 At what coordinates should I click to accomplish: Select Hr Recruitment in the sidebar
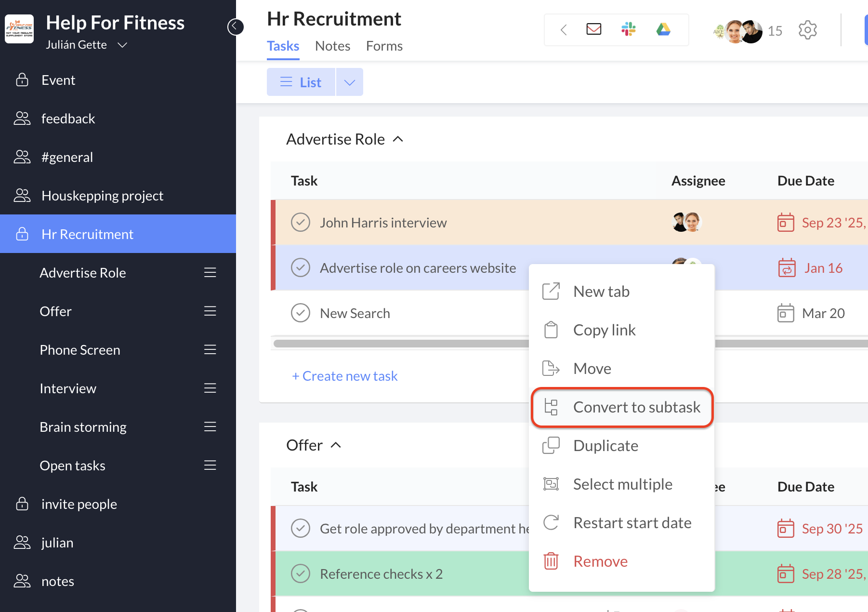[x=118, y=234]
